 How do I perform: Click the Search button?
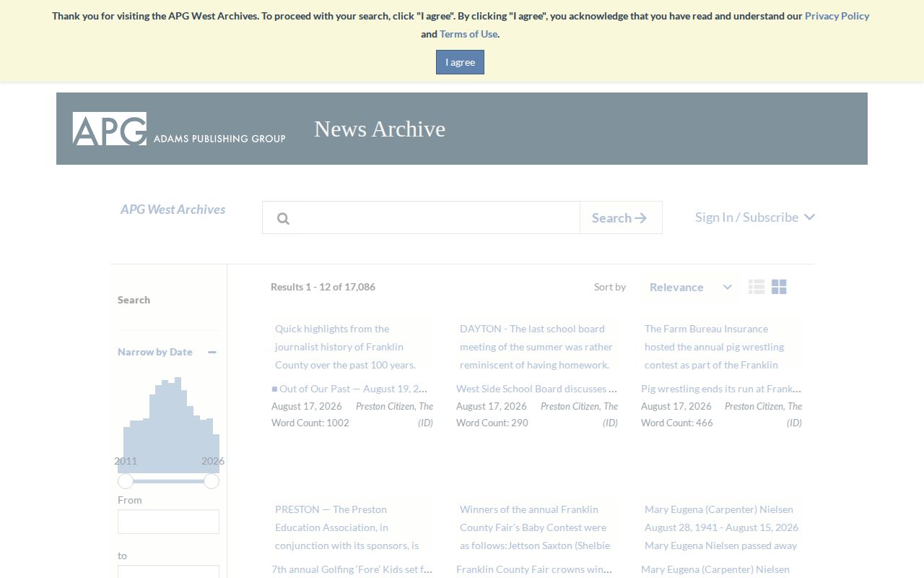pos(621,218)
